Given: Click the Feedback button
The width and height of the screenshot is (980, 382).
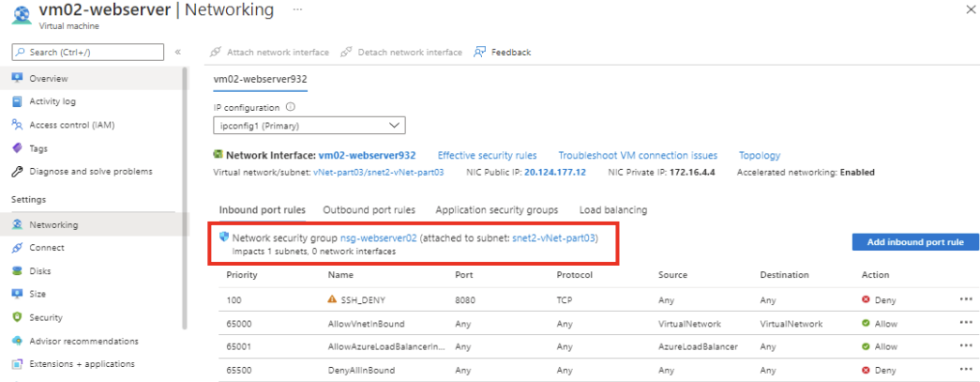Looking at the screenshot, I should (x=503, y=52).
